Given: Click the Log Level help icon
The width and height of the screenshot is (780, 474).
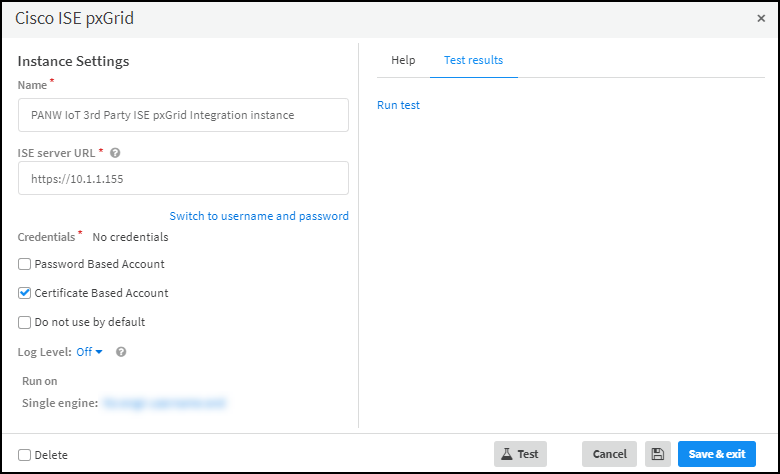Looking at the screenshot, I should coord(121,352).
